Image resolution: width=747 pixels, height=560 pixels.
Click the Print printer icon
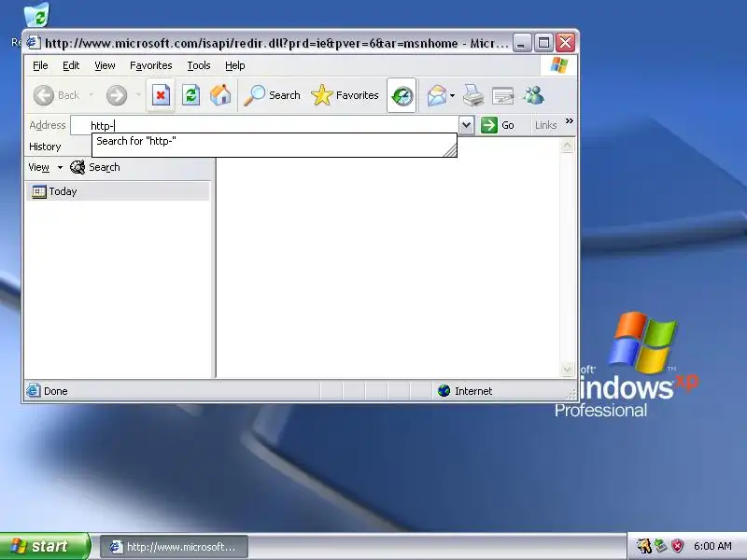(473, 95)
